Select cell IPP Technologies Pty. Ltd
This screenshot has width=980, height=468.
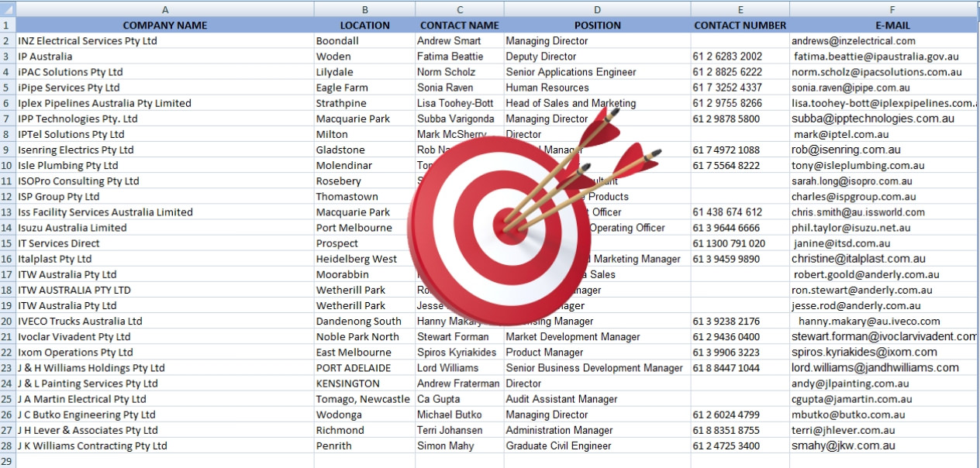coord(165,119)
